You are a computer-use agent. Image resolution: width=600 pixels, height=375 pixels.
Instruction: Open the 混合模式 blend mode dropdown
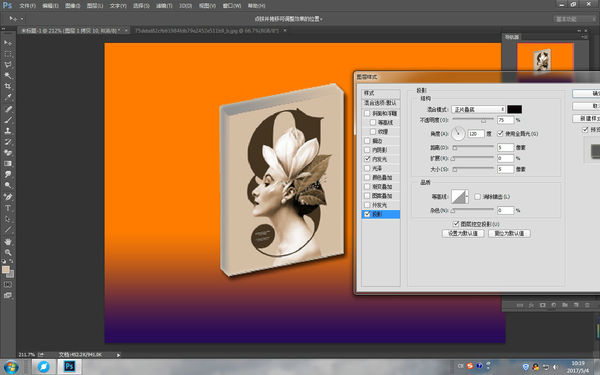[x=478, y=109]
